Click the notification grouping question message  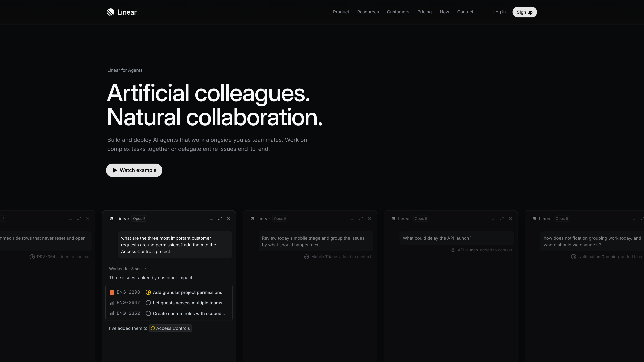592,241
